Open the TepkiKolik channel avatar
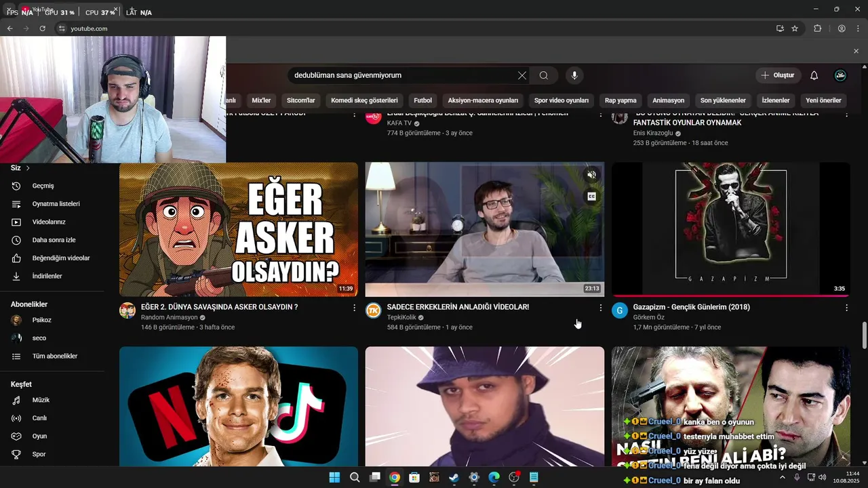 pyautogui.click(x=374, y=310)
